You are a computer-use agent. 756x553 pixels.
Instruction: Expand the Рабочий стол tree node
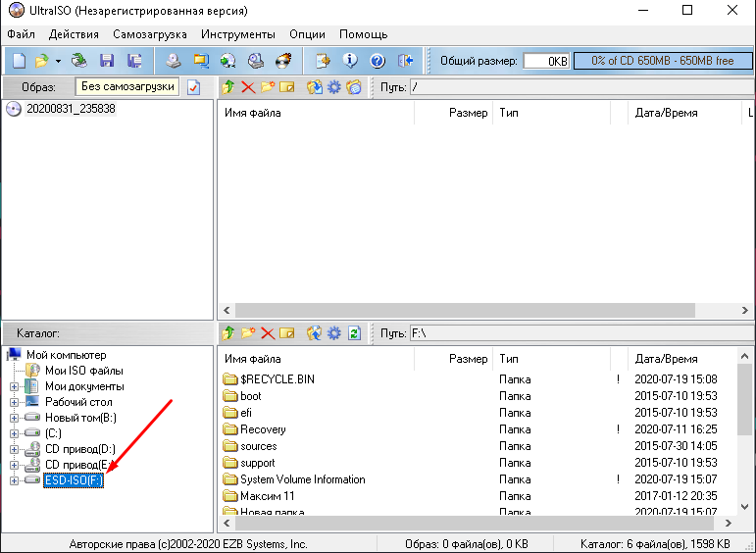point(14,403)
